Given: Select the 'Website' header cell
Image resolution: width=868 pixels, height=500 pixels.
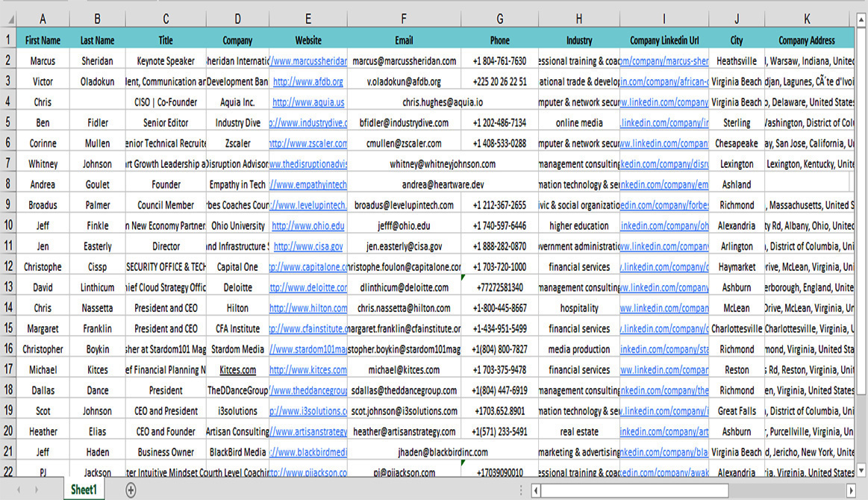Looking at the screenshot, I should (x=308, y=40).
